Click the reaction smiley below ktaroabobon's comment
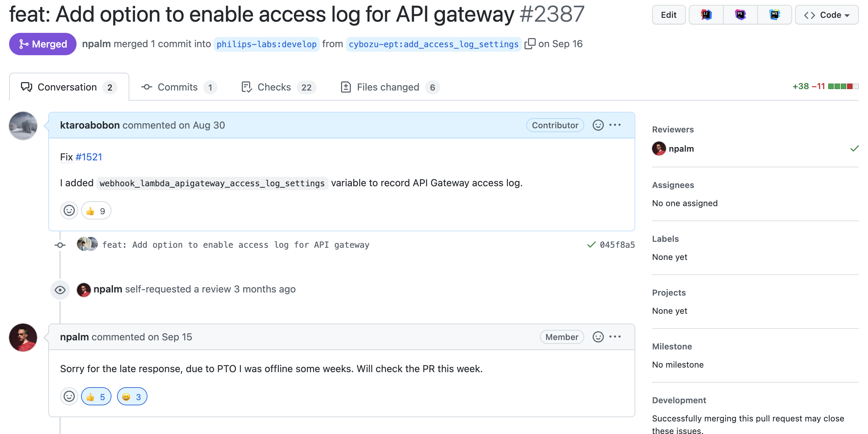This screenshot has width=868, height=434. coord(69,211)
